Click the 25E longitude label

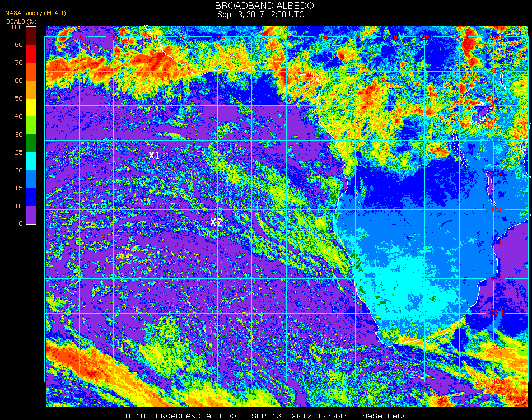(x=428, y=37)
